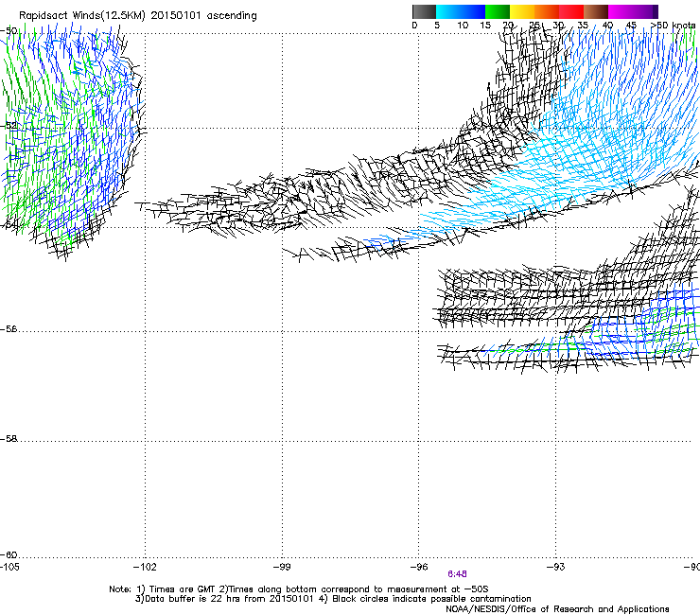
Task: Click the '-96' longitude axis label
Action: tap(419, 567)
